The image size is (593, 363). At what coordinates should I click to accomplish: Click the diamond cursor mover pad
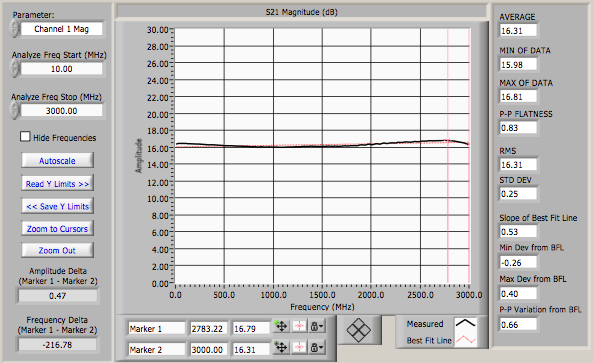358,330
